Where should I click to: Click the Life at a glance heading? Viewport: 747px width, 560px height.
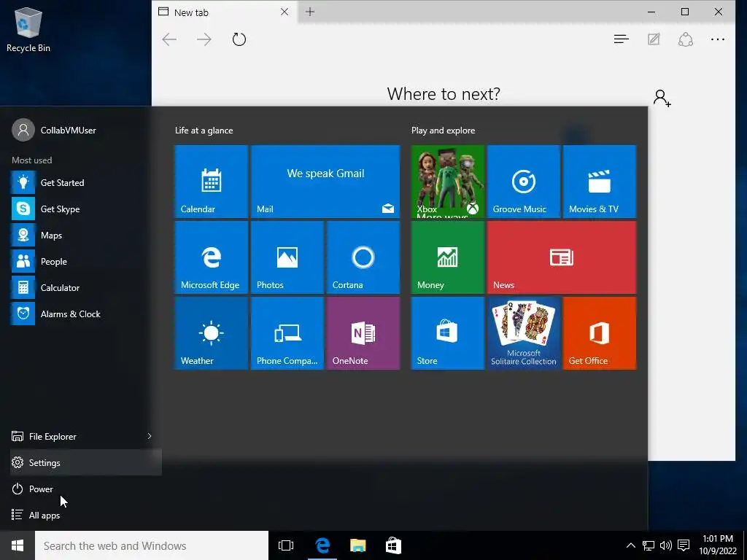pos(204,131)
